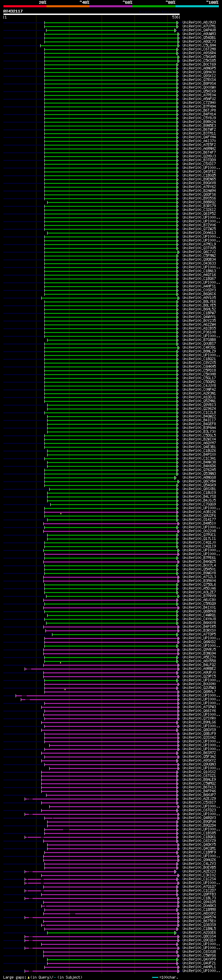
Task: Select the UniRef100_C6TGZ1 hit label
Action: coord(199,776)
